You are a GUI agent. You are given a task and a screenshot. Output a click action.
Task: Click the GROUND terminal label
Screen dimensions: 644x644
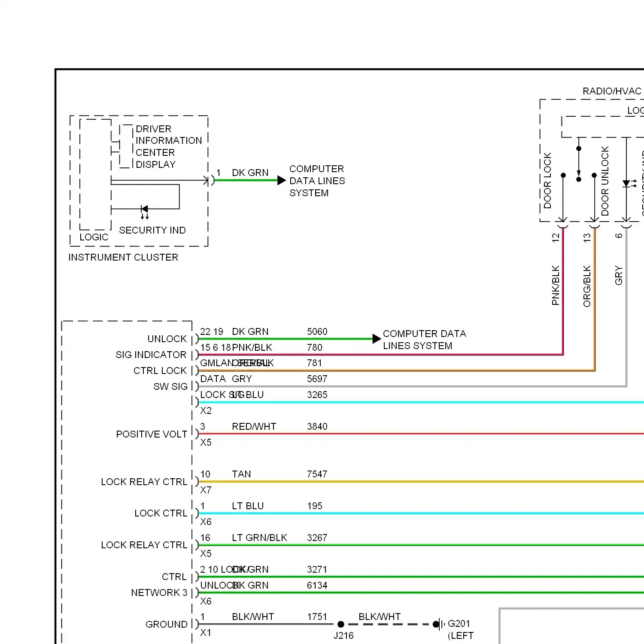(x=167, y=624)
